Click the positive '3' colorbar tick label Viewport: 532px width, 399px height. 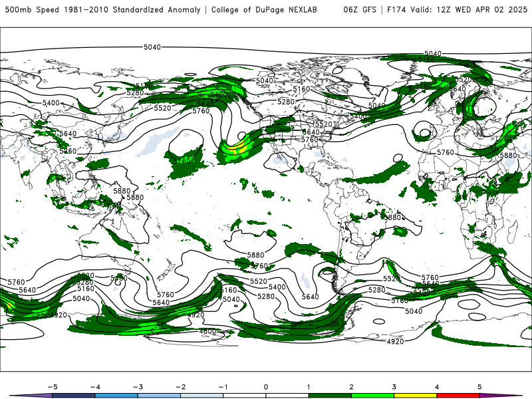click(394, 387)
